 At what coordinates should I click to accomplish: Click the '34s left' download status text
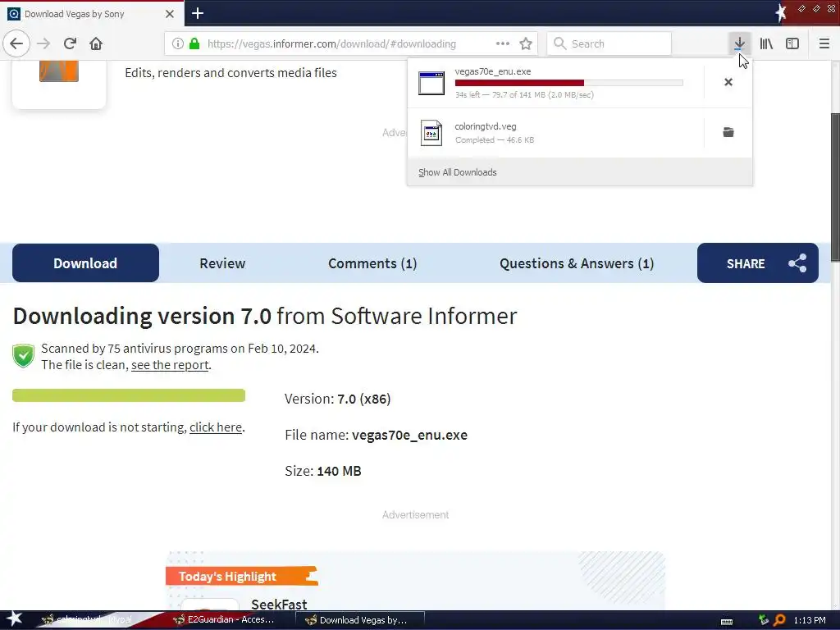[x=524, y=95]
